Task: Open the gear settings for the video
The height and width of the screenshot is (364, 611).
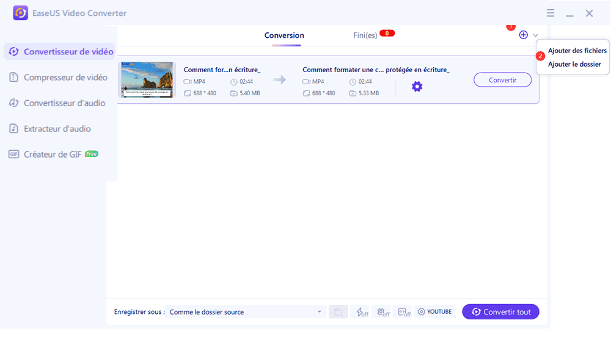Action: (417, 87)
